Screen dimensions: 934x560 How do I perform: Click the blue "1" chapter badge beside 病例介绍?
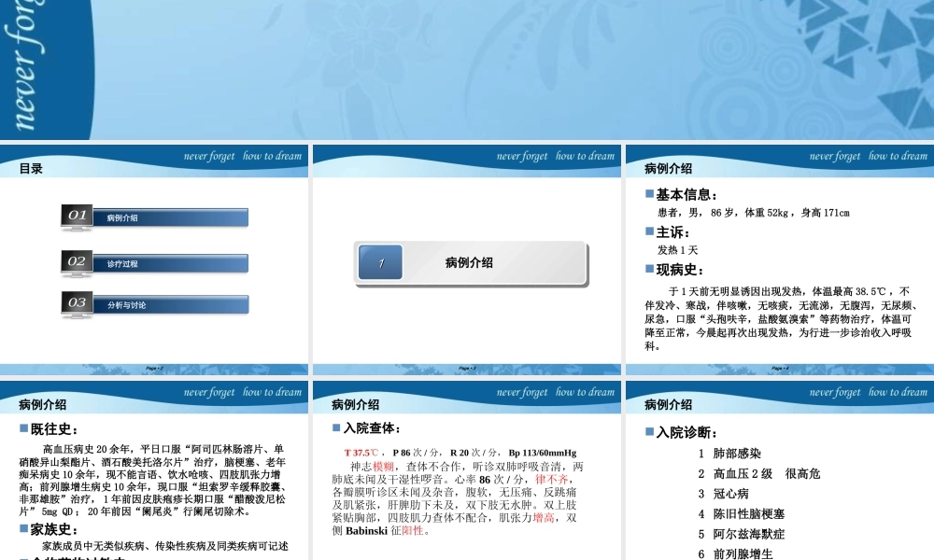click(379, 262)
